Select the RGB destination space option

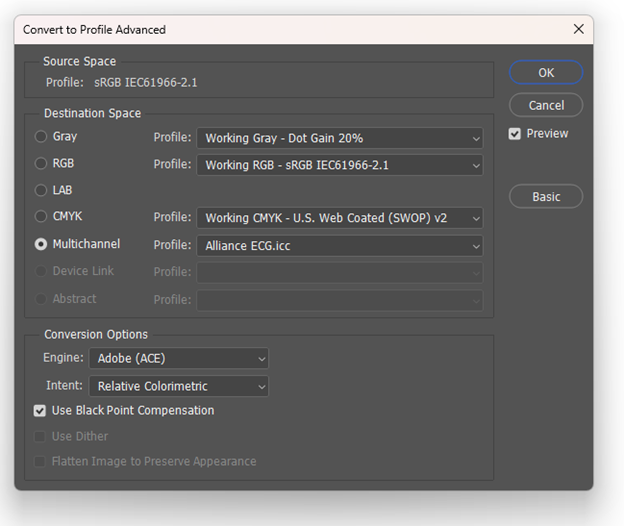coord(41,164)
